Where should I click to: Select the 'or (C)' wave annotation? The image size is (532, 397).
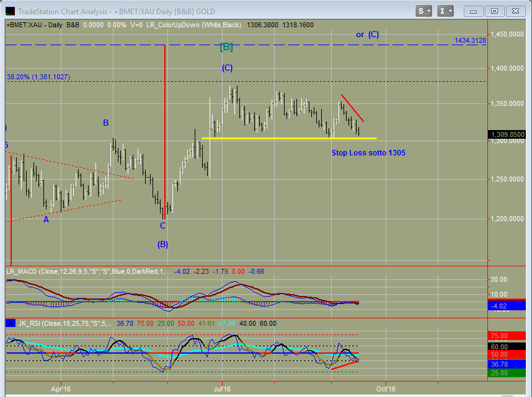(x=368, y=34)
